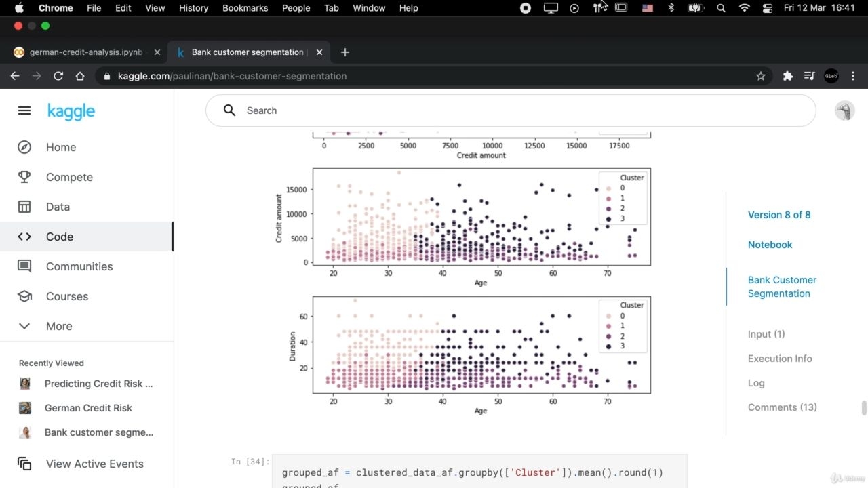Toggle macOS Control Center icon
This screenshot has height=488, width=868.
[768, 8]
